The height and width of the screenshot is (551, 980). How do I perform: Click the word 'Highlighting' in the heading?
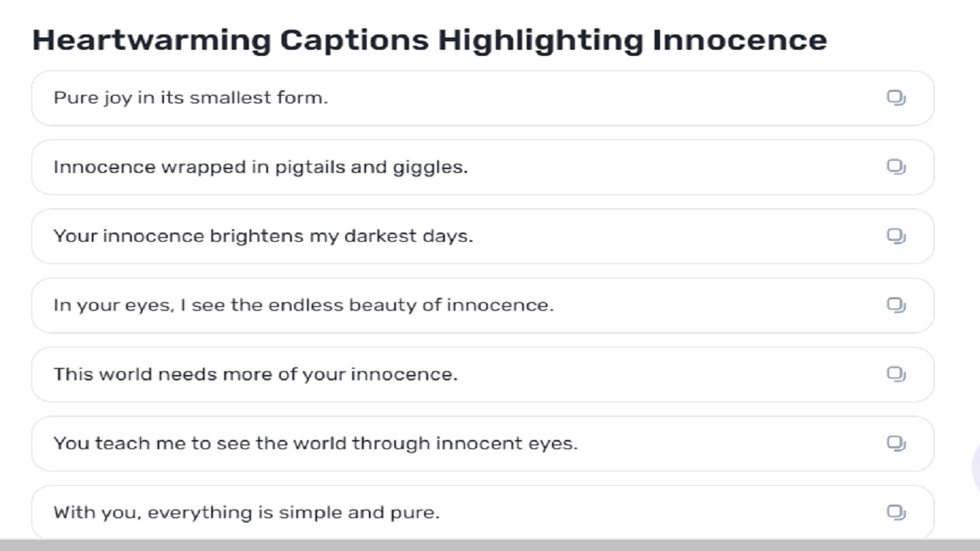[541, 40]
